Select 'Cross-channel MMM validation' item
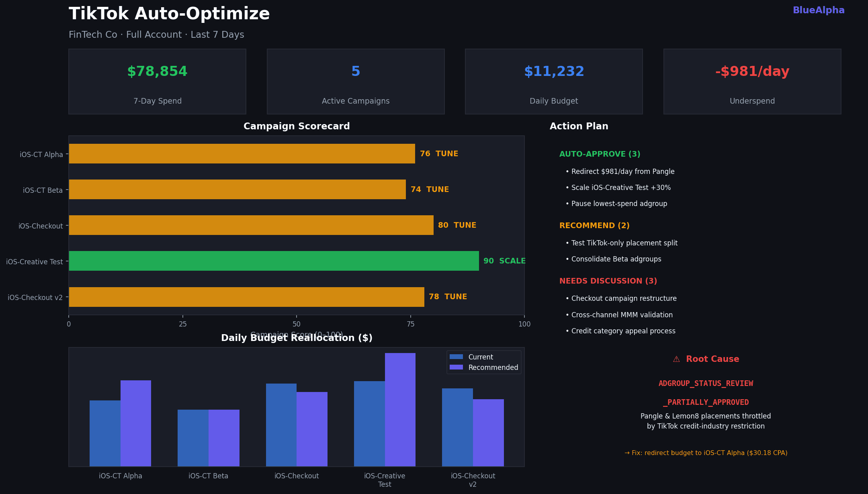Screen dimensions: 868x494 click(619, 315)
